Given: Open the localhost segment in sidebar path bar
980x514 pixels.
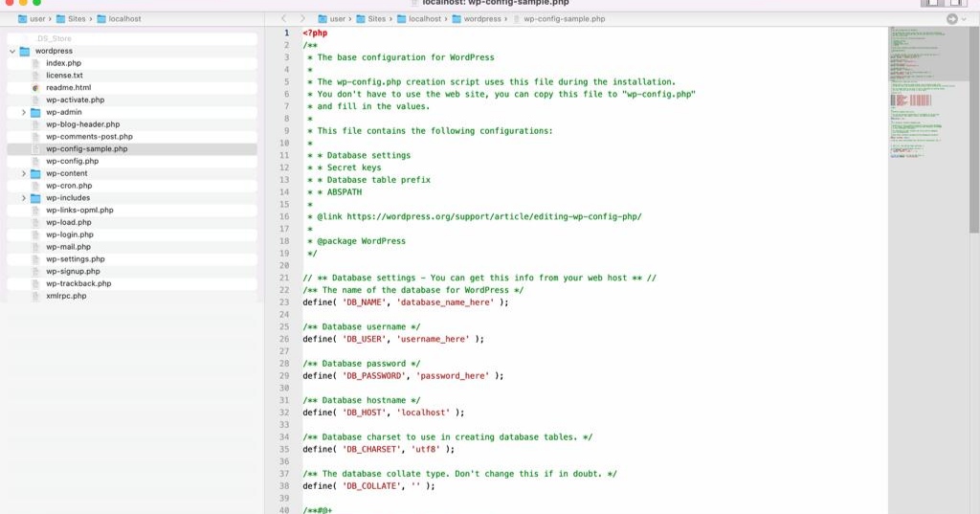Looking at the screenshot, I should pos(119,19).
